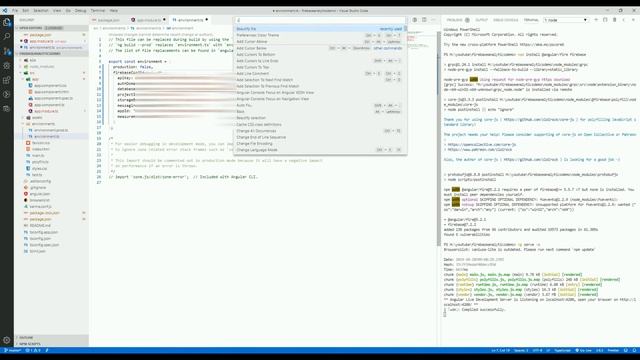Image resolution: width=640 pixels, height=360 pixels.
Task: Click the Manage gear icon at bottom-left
Action: (7, 340)
